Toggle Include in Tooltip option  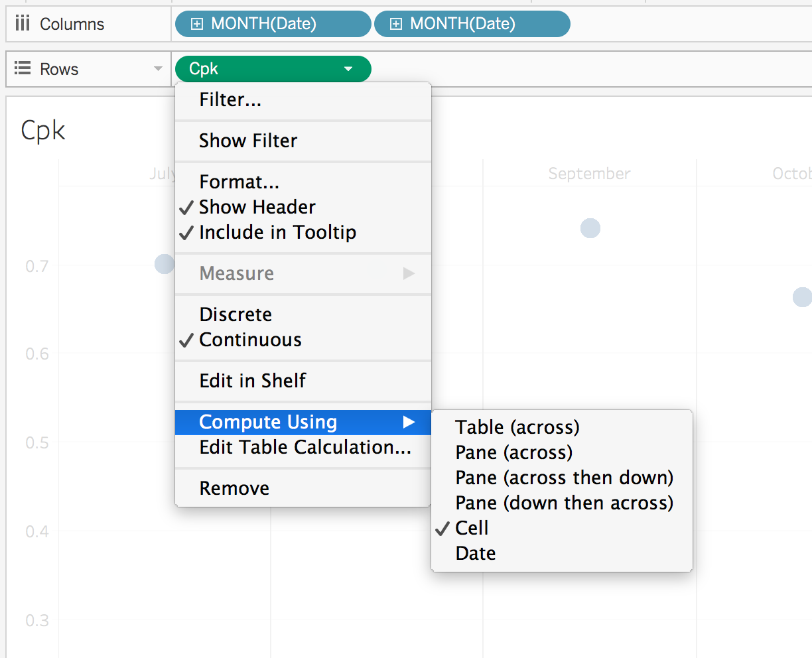point(277,232)
